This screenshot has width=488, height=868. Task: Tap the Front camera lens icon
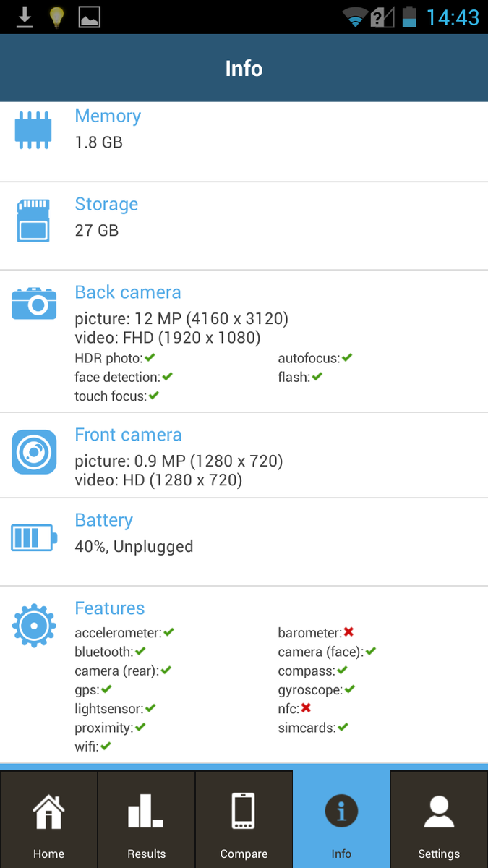[x=34, y=452]
